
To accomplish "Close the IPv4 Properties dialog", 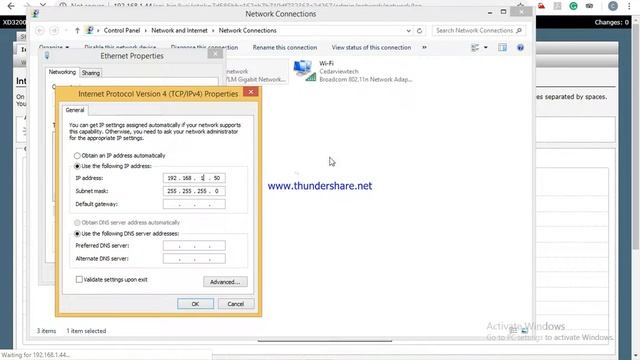I will [251, 92].
